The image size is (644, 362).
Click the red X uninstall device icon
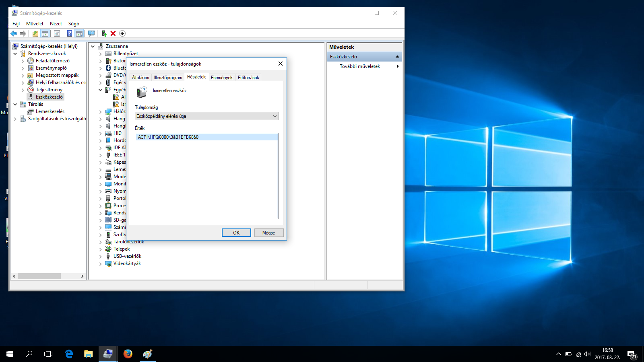tap(113, 33)
